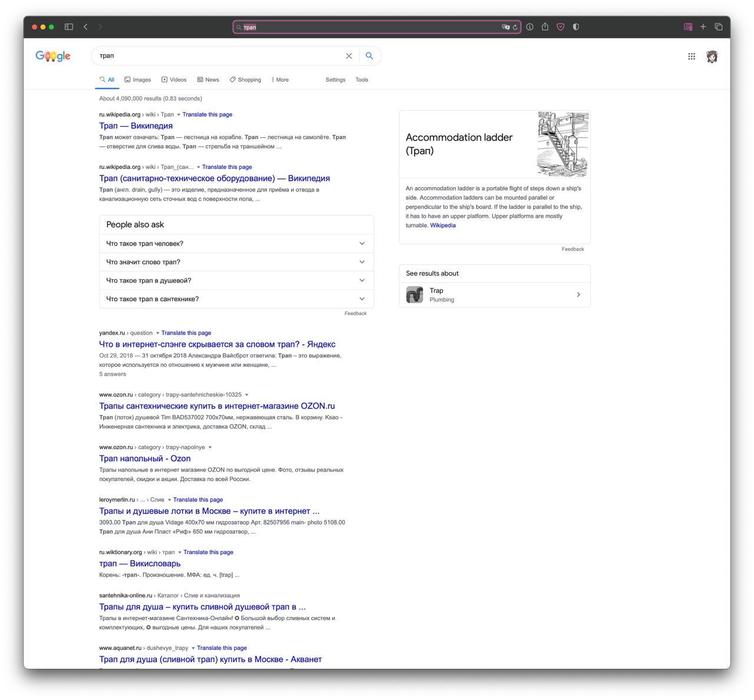Viewport: 754px width, 700px height.
Task: Open the Trap Plumbing related result
Action: tap(495, 295)
